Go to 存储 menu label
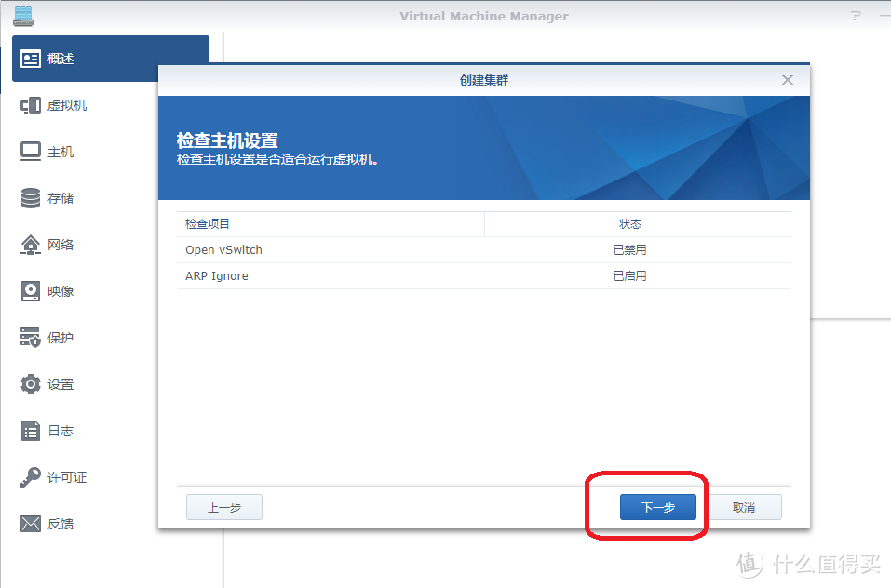Image resolution: width=891 pixels, height=588 pixels. (61, 198)
